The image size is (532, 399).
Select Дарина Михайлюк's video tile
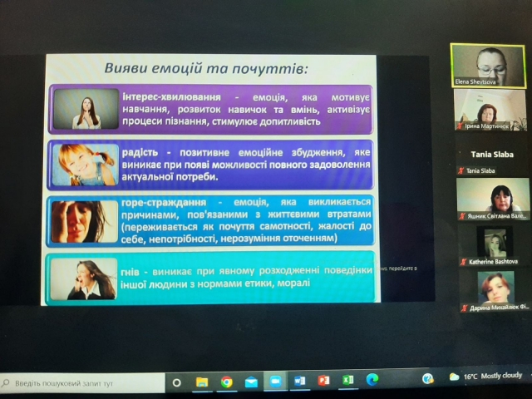coord(495,291)
